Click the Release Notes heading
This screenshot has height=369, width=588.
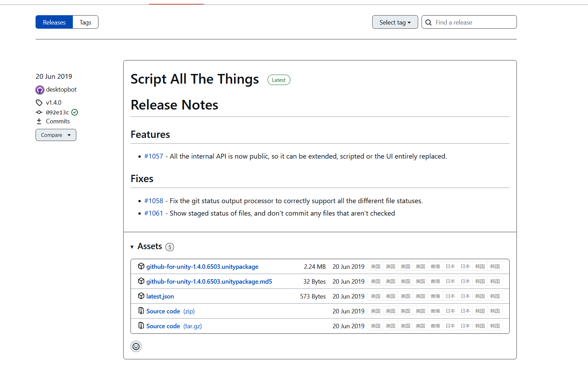(174, 105)
